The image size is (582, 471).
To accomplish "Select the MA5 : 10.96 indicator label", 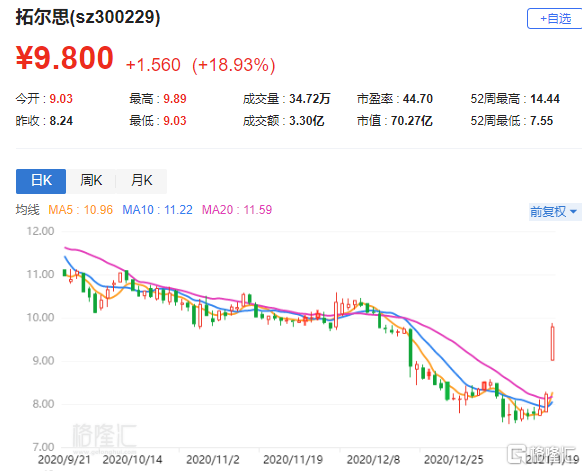I will 81,210.
